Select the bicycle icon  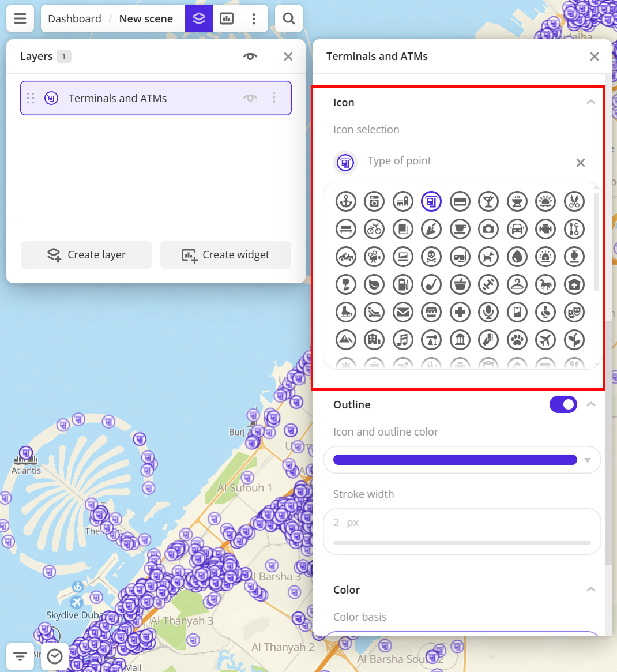click(374, 229)
